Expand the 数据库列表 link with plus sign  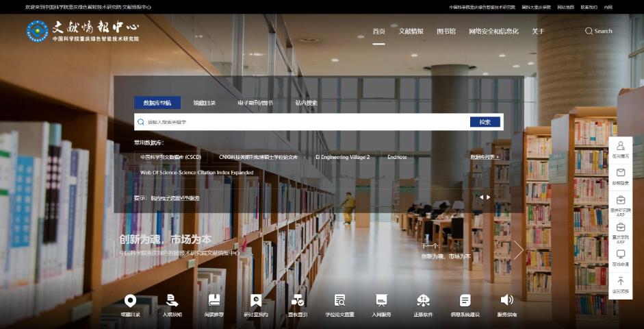[x=485, y=157]
